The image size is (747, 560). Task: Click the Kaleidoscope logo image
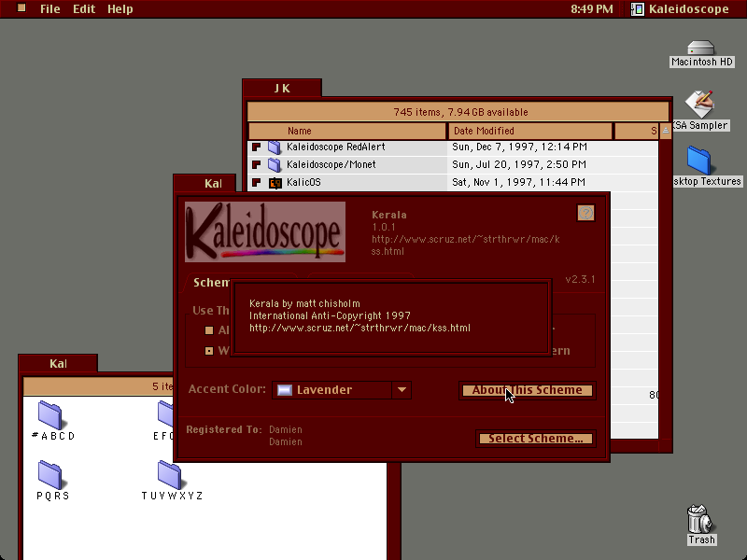coord(265,231)
